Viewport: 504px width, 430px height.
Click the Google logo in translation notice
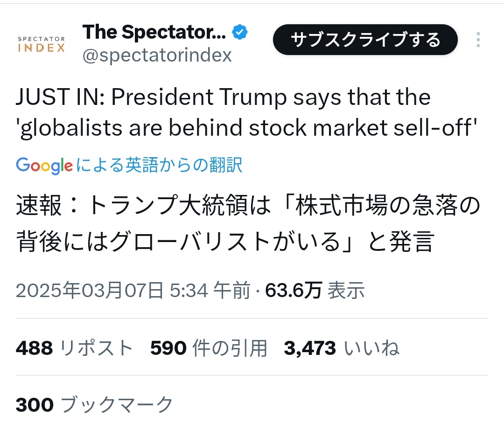tap(44, 165)
